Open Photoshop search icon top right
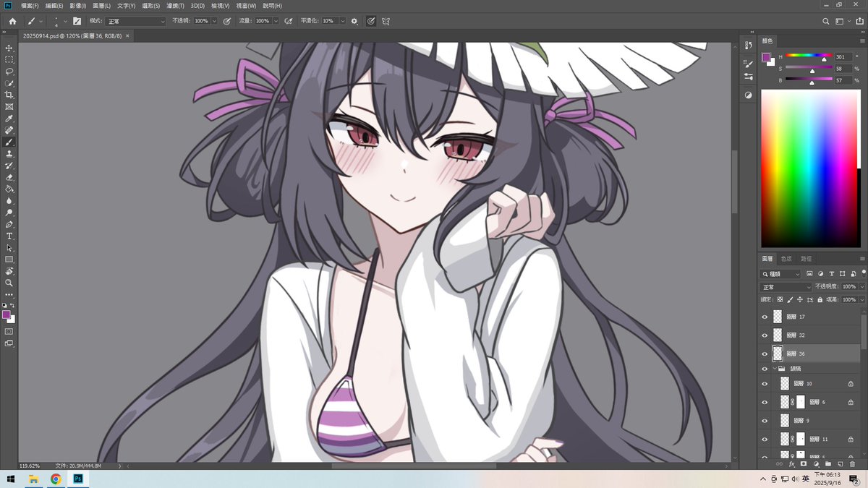Image resolution: width=868 pixels, height=488 pixels. click(827, 21)
